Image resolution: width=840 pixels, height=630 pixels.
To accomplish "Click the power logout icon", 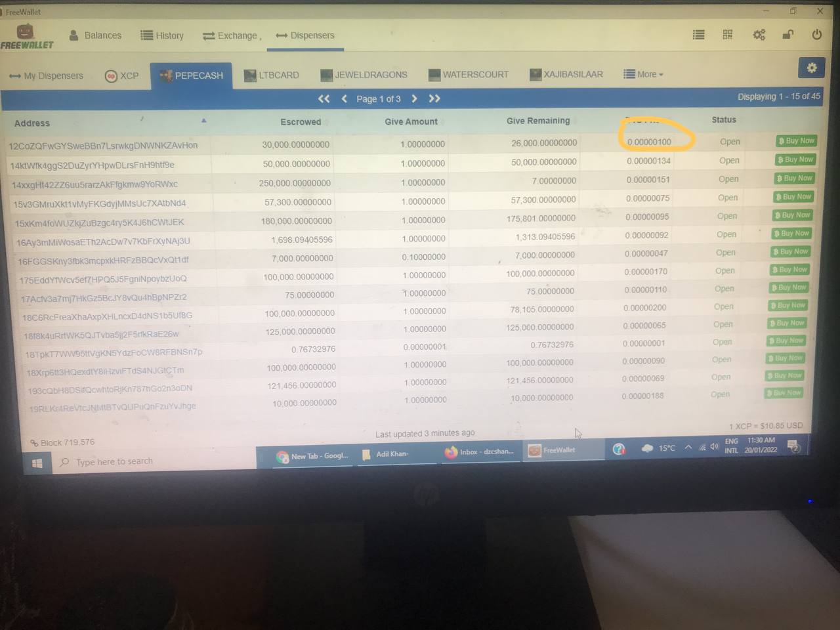I will tap(817, 35).
